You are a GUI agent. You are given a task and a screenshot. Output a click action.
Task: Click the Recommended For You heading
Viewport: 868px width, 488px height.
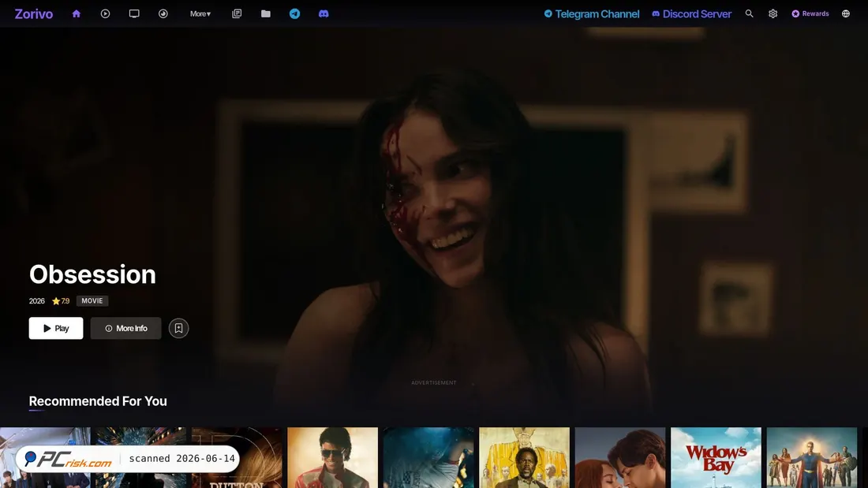pos(98,401)
